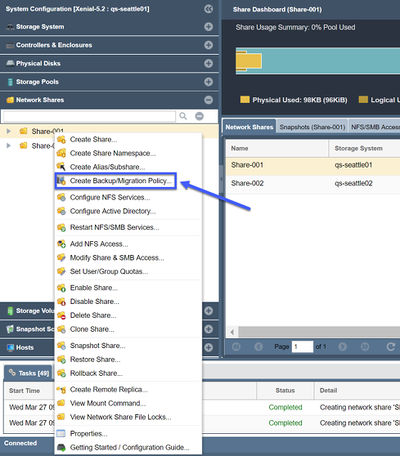This screenshot has height=456, width=400.
Task: Switch to the Snapshots (Share-001) tab
Action: coord(312,127)
